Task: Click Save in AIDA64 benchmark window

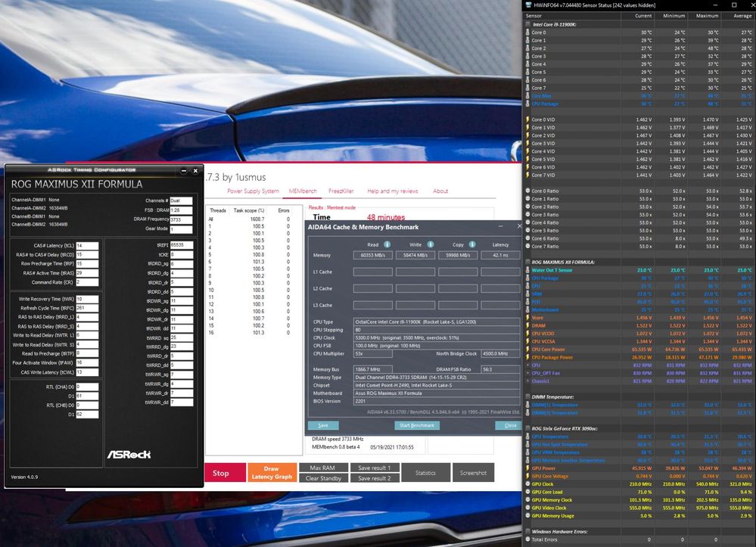Action: tap(323, 425)
